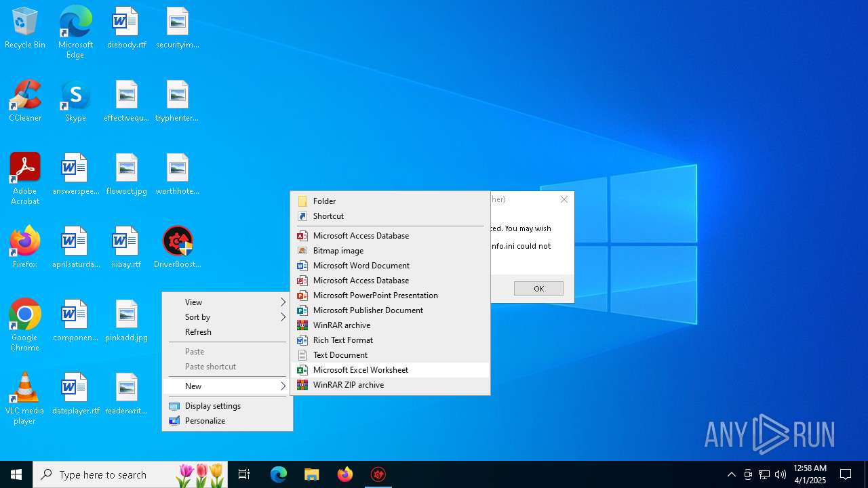Choose Personalize in the context menu
868x488 pixels.
point(227,421)
